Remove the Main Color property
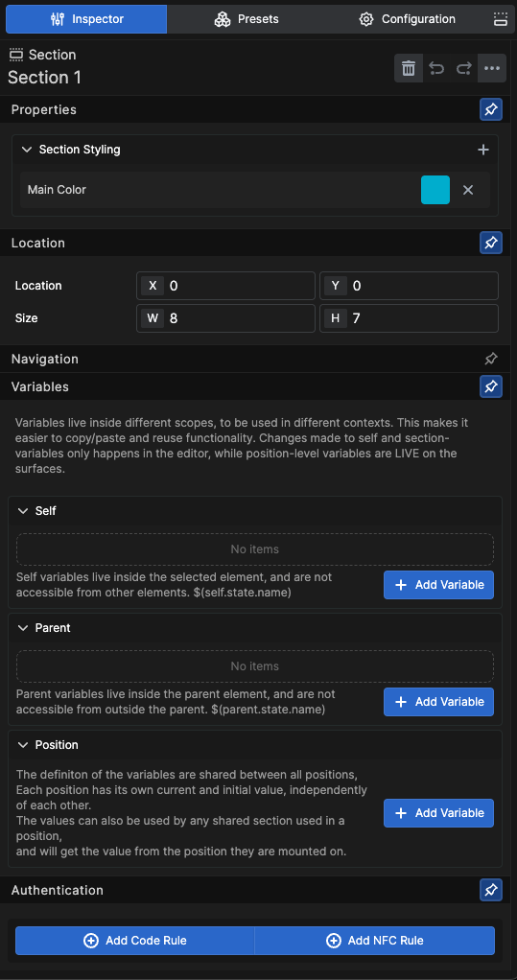Image resolution: width=517 pixels, height=980 pixels. click(468, 190)
